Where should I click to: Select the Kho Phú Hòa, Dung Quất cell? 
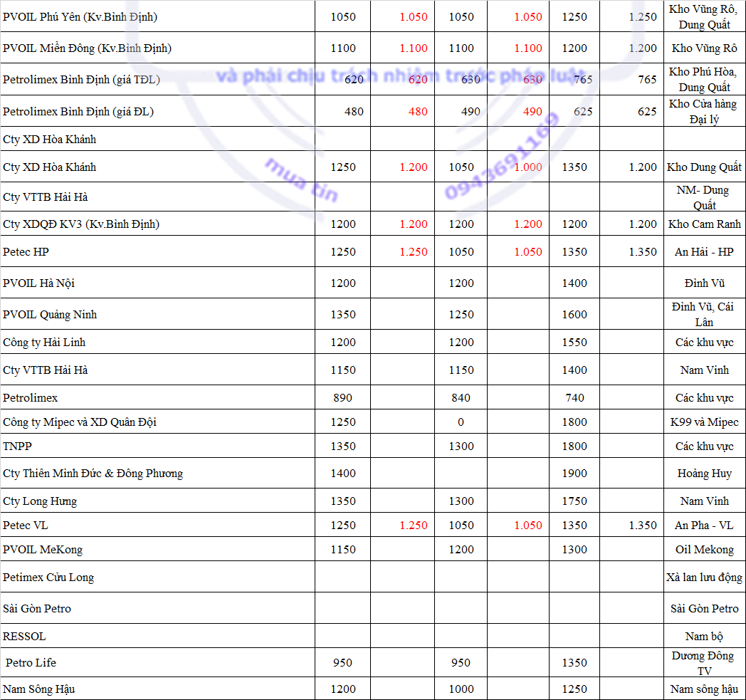tap(704, 79)
